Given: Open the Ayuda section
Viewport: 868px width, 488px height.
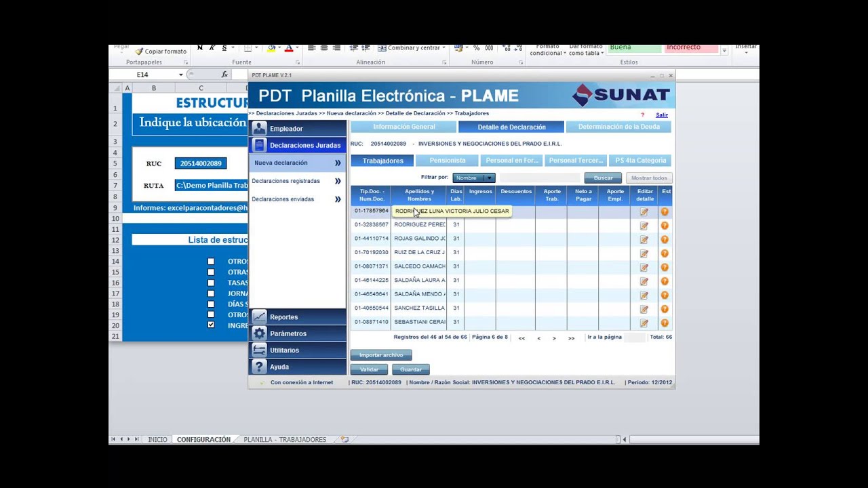Looking at the screenshot, I should (x=298, y=367).
